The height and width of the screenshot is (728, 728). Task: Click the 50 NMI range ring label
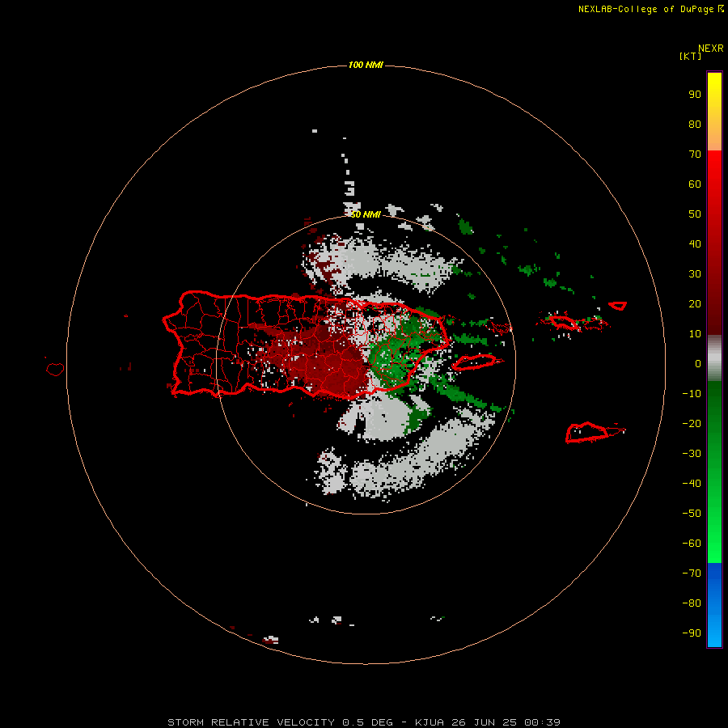coord(366,214)
